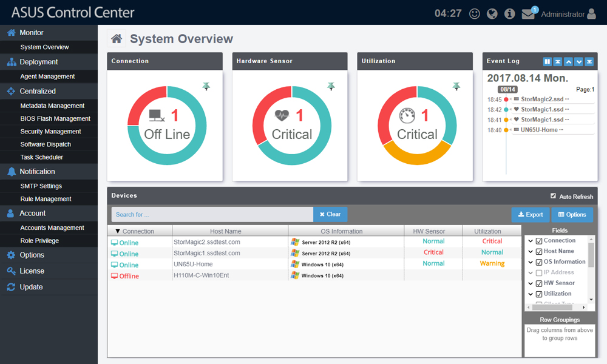The image size is (607, 364).
Task: Open the Connection column sort dropdown
Action: point(117,231)
